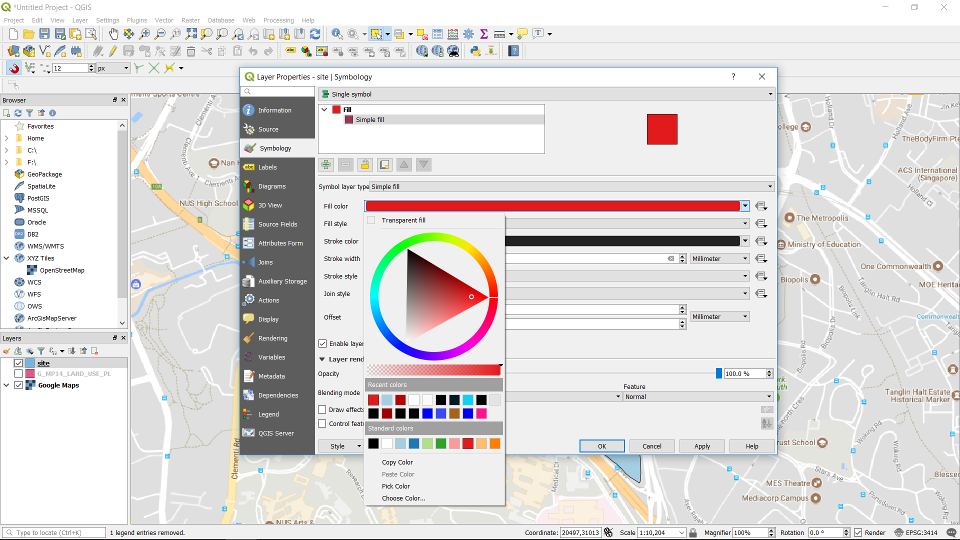Open the Single symbol renderer dropdown
960x540 pixels.
click(546, 94)
